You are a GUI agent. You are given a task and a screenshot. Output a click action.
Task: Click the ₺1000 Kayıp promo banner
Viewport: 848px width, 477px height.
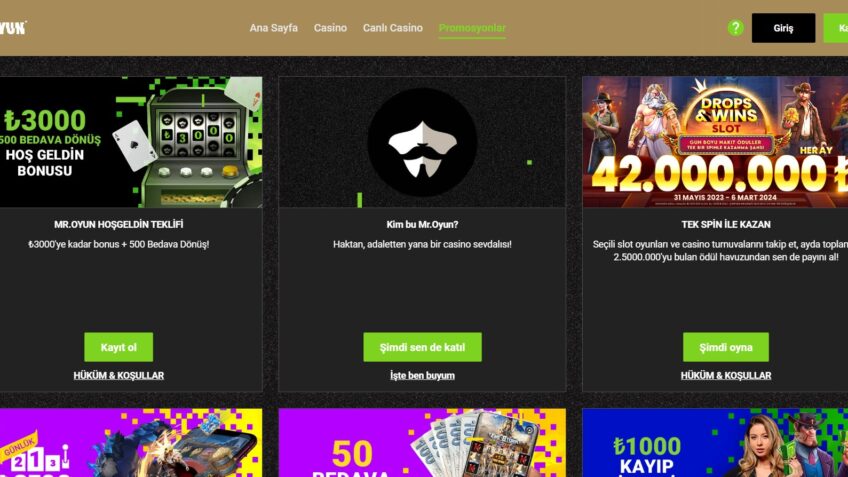tap(715, 442)
